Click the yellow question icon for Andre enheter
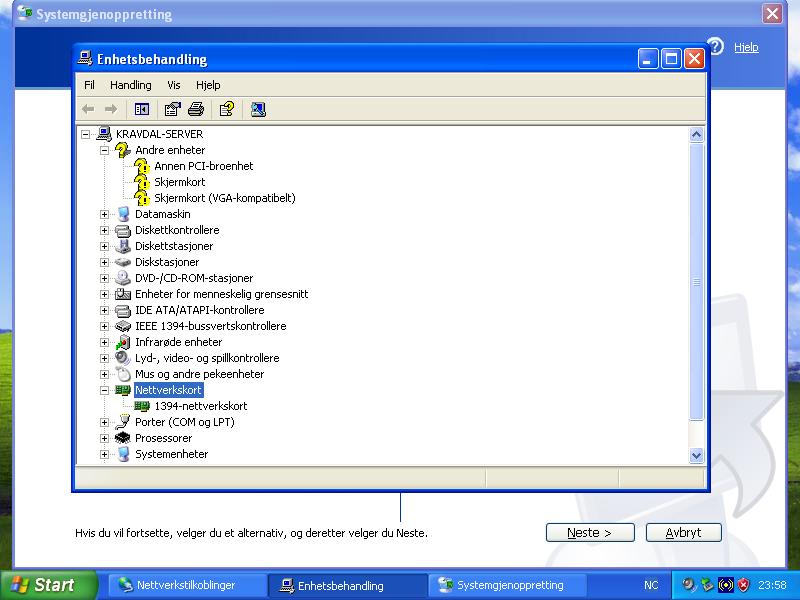This screenshot has height=600, width=800. (122, 150)
